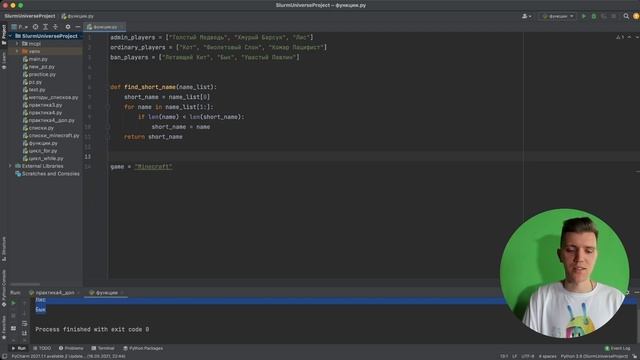This screenshot has width=640, height=360.
Task: Open the Python Console stripe button
Action: (4, 288)
